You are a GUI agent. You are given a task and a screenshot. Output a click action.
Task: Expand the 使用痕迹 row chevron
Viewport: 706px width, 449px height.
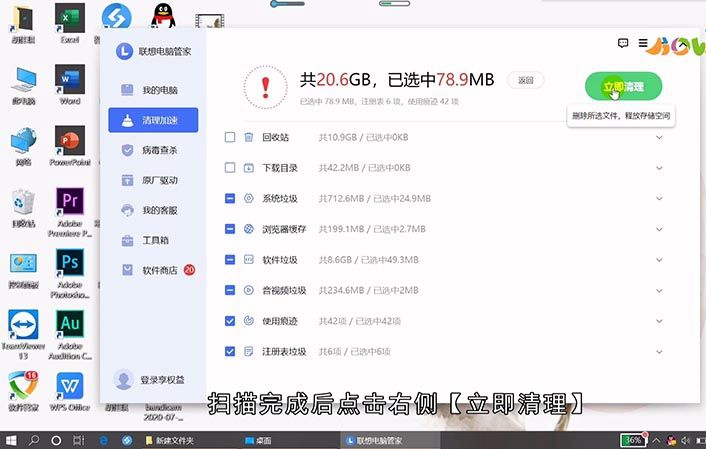659,321
